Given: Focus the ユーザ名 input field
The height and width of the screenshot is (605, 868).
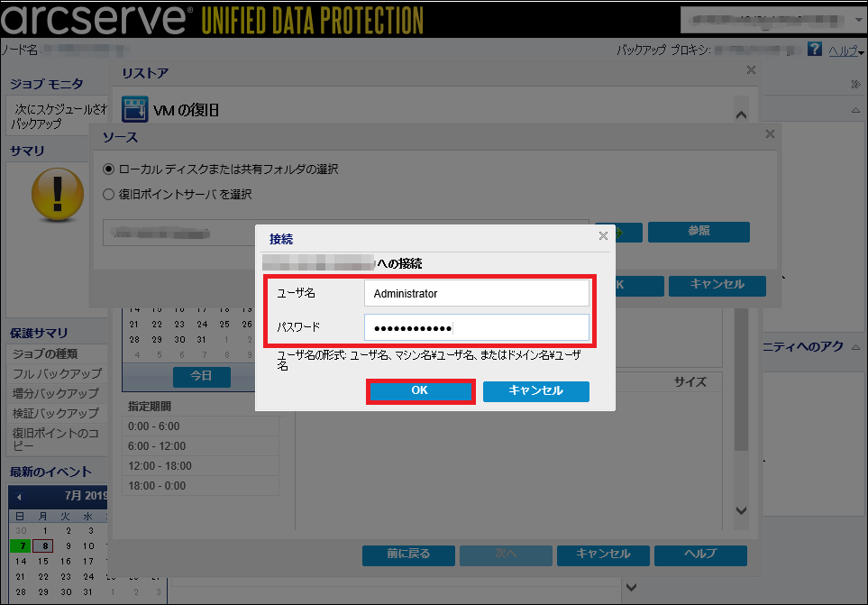Looking at the screenshot, I should pos(477,293).
